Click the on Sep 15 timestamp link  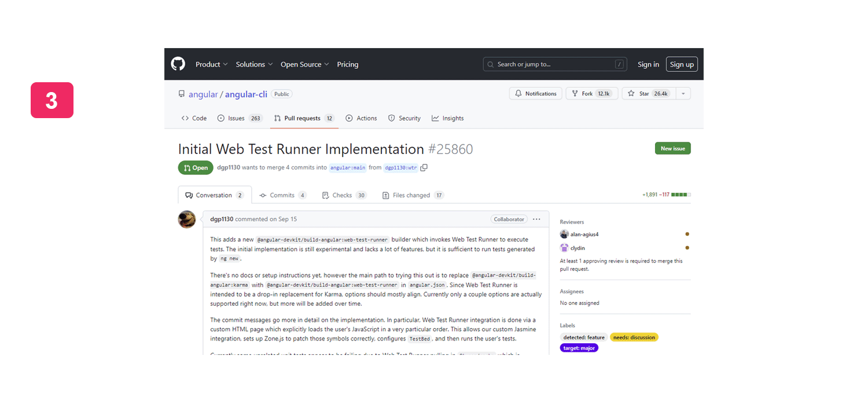pyautogui.click(x=284, y=219)
